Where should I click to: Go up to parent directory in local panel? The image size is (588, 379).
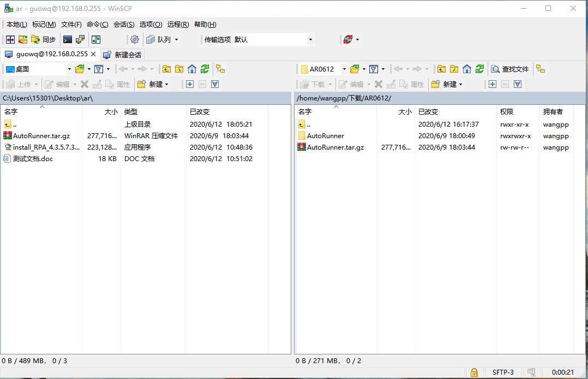167,69
